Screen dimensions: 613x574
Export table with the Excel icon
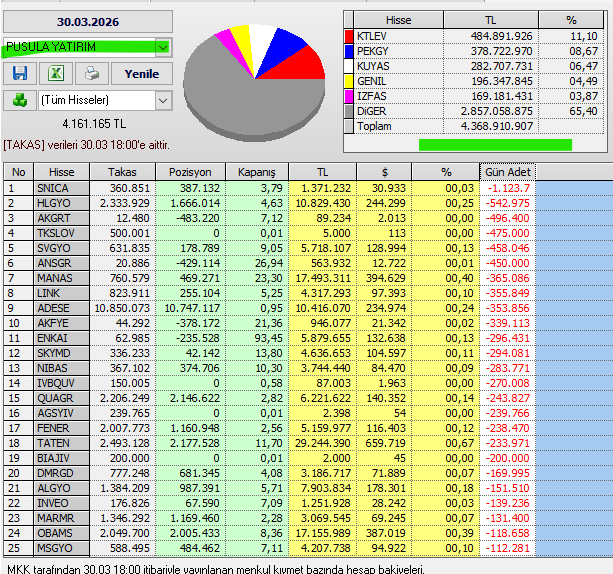pyautogui.click(x=56, y=74)
